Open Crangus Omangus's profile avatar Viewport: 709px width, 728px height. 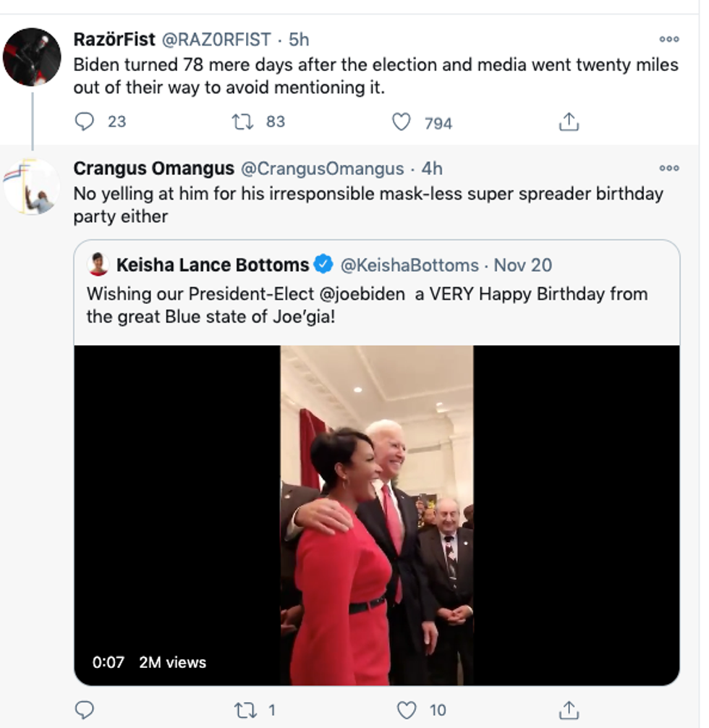pos(32,187)
